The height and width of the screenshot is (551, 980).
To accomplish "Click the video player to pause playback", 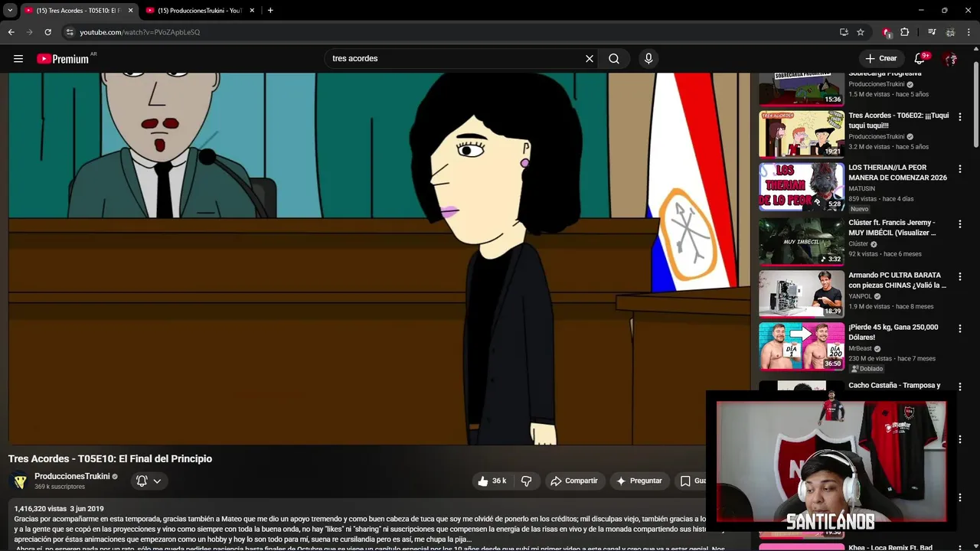I will click(379, 259).
